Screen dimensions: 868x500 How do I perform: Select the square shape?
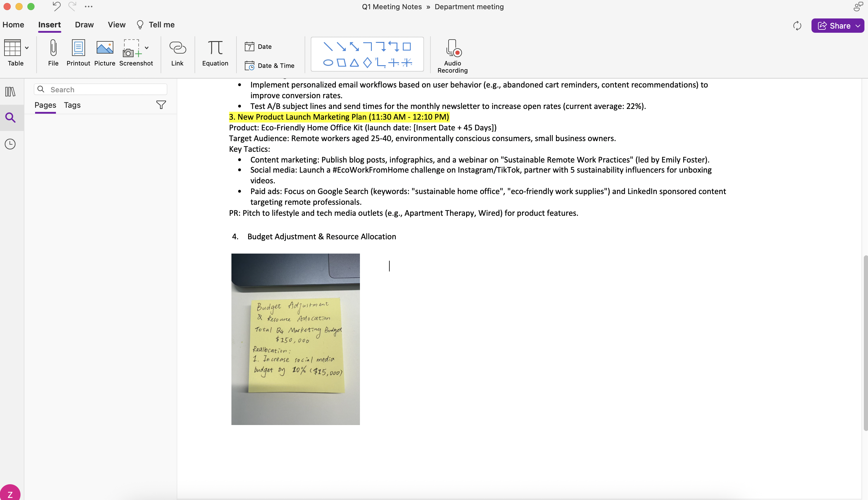pyautogui.click(x=407, y=46)
